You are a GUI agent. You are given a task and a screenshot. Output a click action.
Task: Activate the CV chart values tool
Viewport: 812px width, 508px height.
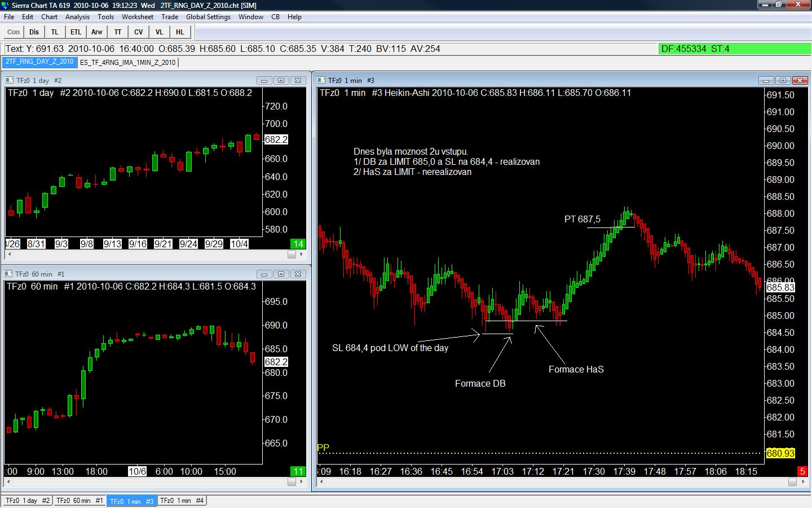point(139,32)
